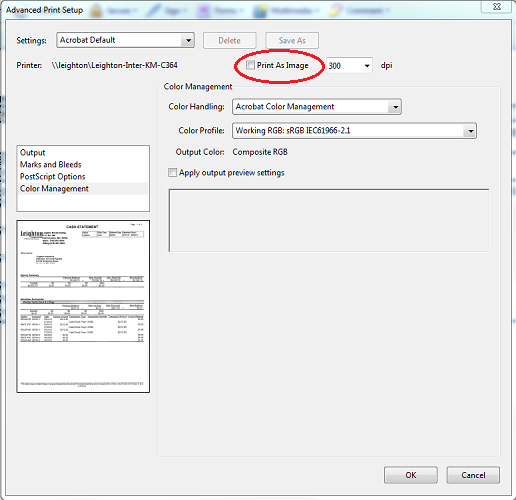Select Color Management in the list

point(83,189)
